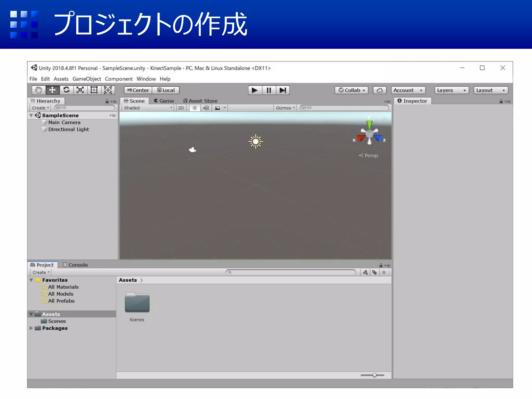The width and height of the screenshot is (532, 399).
Task: Open the Assets menu
Action: (61, 79)
